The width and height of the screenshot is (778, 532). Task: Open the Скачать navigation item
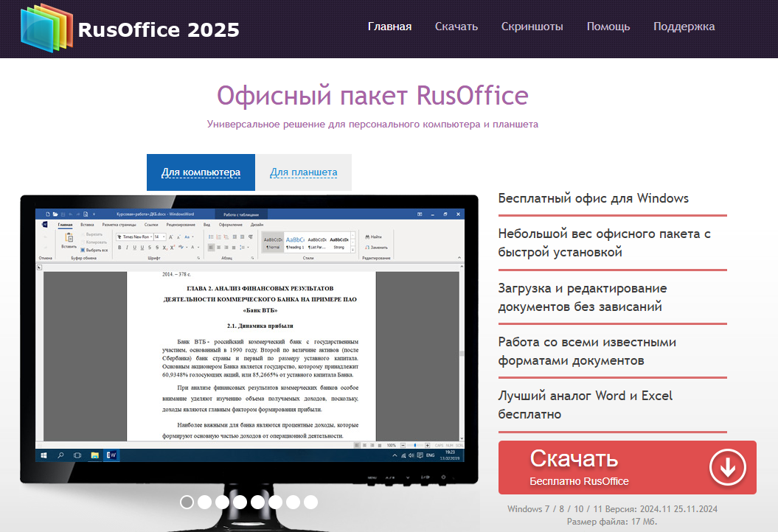pos(456,27)
